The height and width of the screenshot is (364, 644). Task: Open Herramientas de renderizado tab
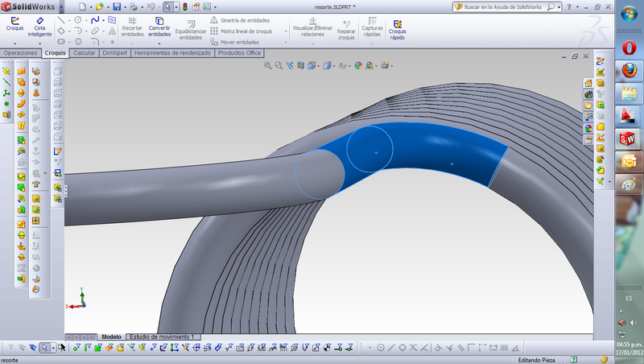click(x=172, y=53)
